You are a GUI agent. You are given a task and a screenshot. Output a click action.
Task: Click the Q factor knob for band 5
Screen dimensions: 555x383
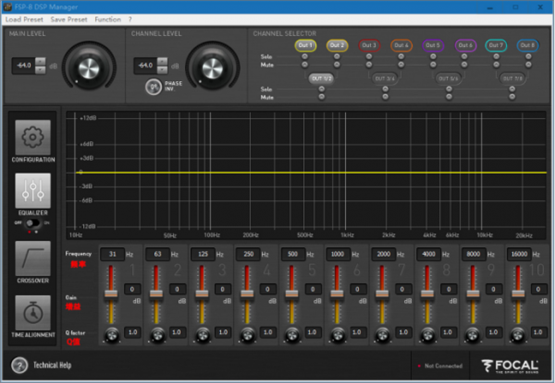tap(292, 335)
